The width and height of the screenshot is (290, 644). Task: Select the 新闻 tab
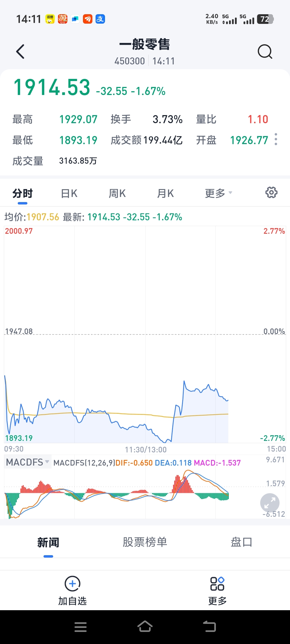(48, 543)
